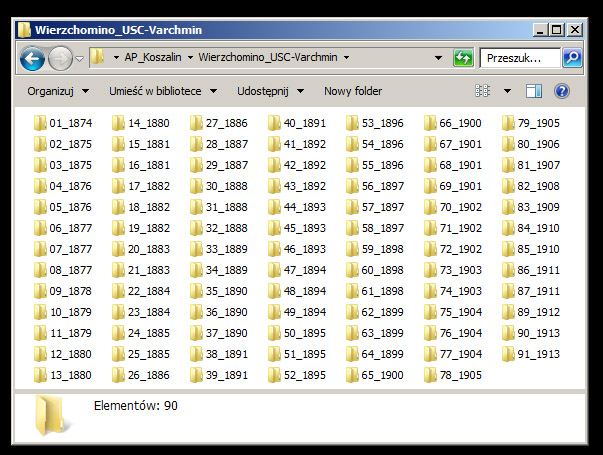Click the Back navigation arrow button
The height and width of the screenshot is (455, 603).
point(33,58)
